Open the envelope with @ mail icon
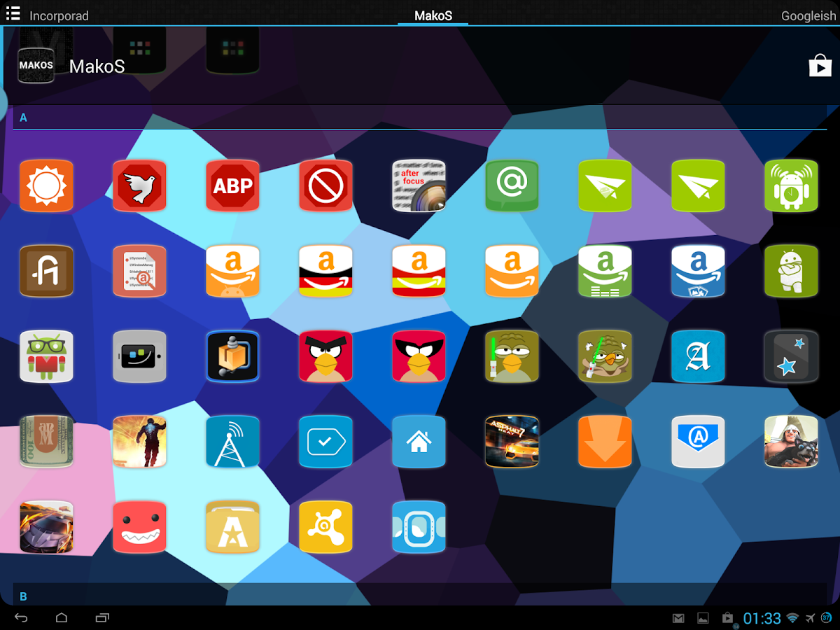Screen dimensions: 840x630 pyautogui.click(x=698, y=442)
